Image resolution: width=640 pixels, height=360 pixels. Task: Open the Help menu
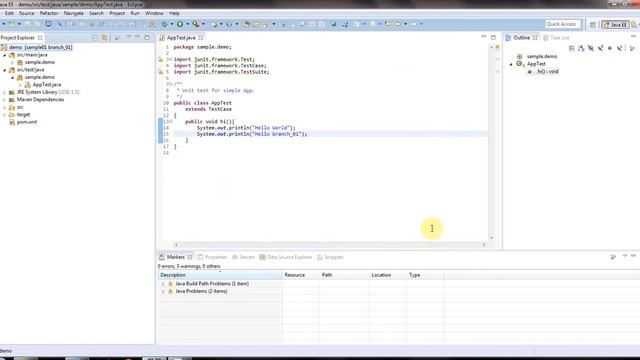[174, 13]
